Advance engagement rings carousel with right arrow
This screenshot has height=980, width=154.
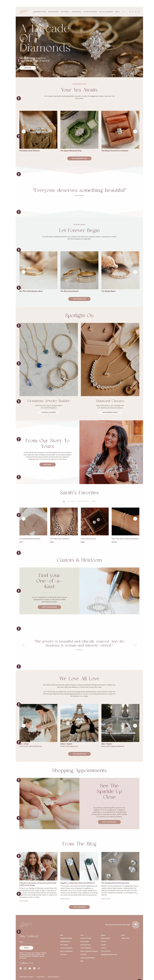tap(135, 131)
